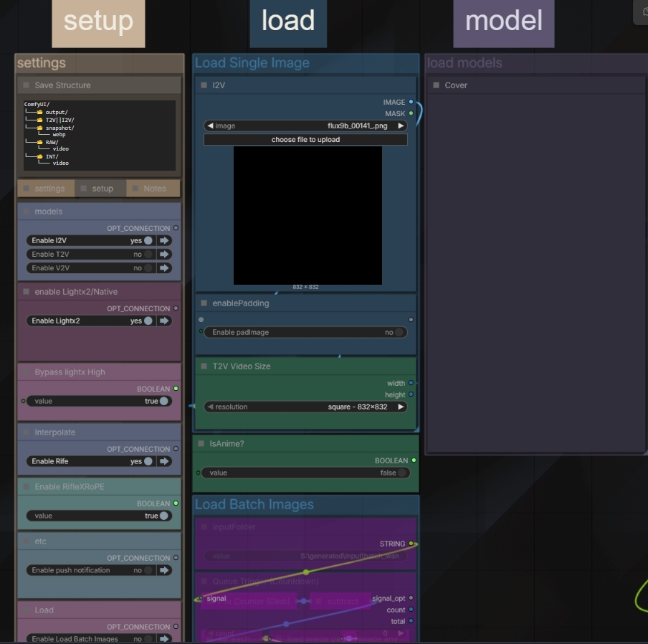Screen dimensions: 648x644
Task: Click Enable RifleXRoPE BOOLEAN output port
Action: [x=176, y=503]
